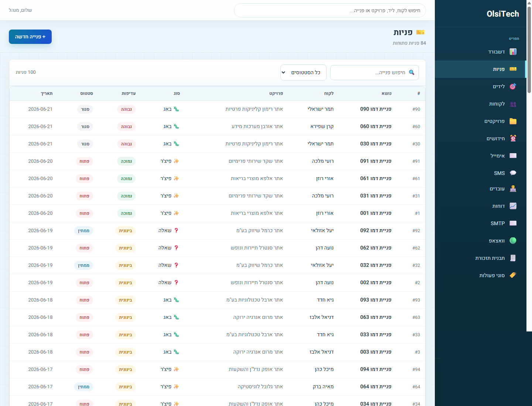Open the לידים target icon
532x406 pixels.
(513, 86)
